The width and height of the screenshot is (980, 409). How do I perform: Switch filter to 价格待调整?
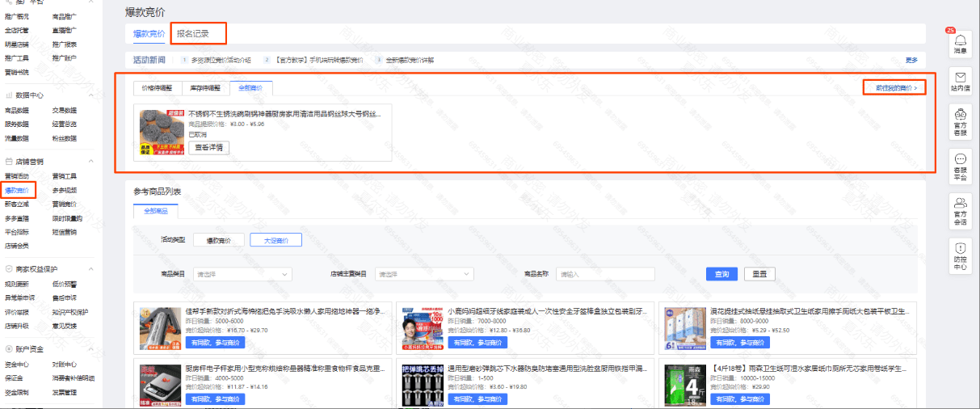pos(158,88)
